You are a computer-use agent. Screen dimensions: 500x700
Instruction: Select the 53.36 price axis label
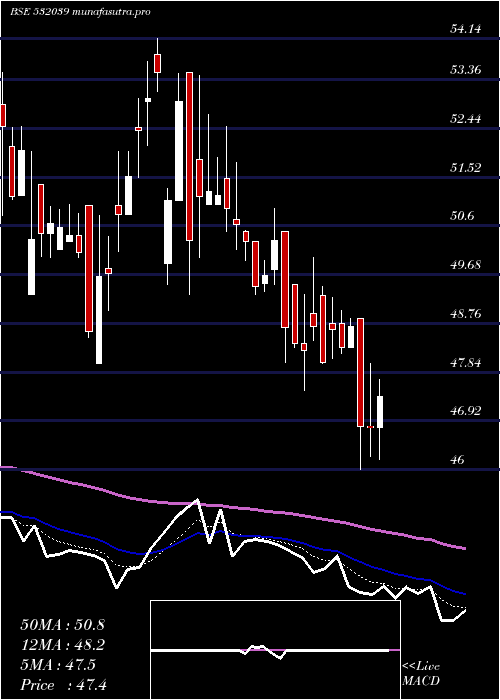[466, 70]
